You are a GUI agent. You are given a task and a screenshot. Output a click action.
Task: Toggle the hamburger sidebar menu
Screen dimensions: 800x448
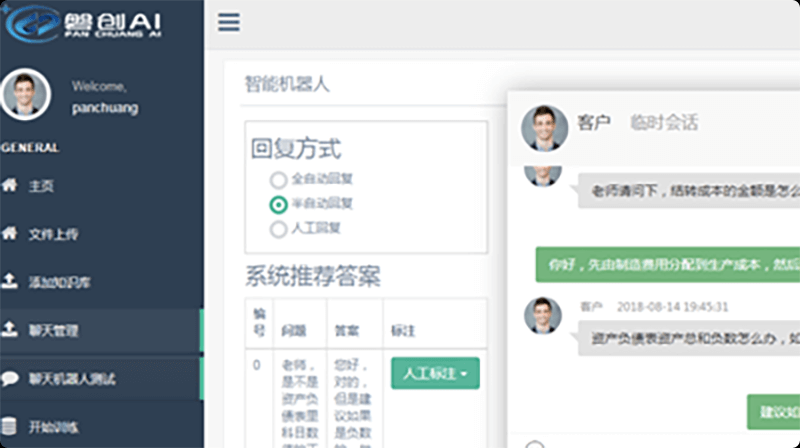coord(229,22)
